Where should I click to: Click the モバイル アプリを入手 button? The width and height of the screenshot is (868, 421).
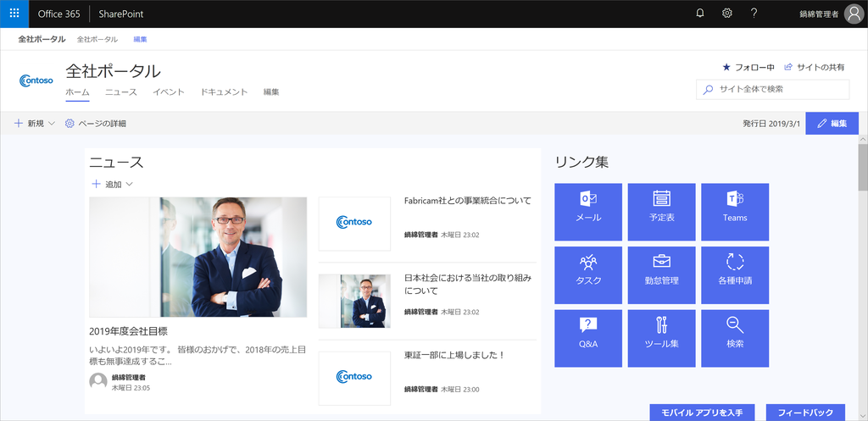pos(704,413)
